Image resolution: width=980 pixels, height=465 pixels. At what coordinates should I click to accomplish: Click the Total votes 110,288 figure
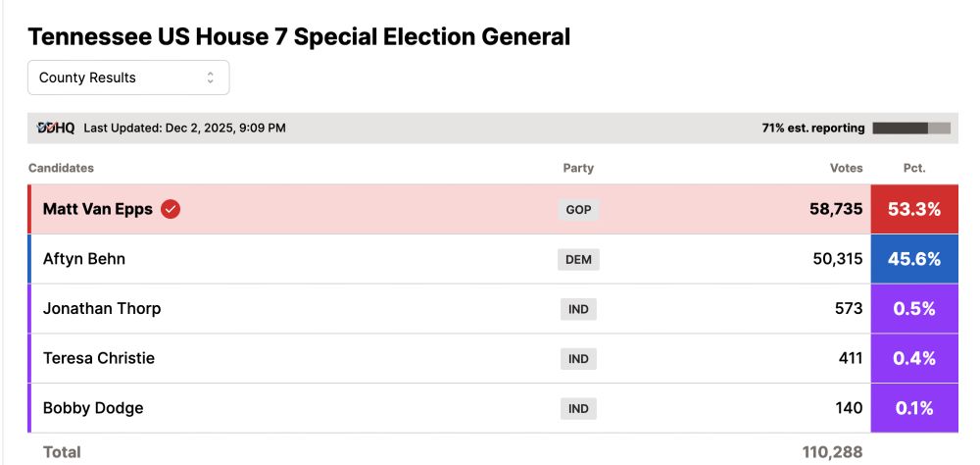[x=832, y=452]
